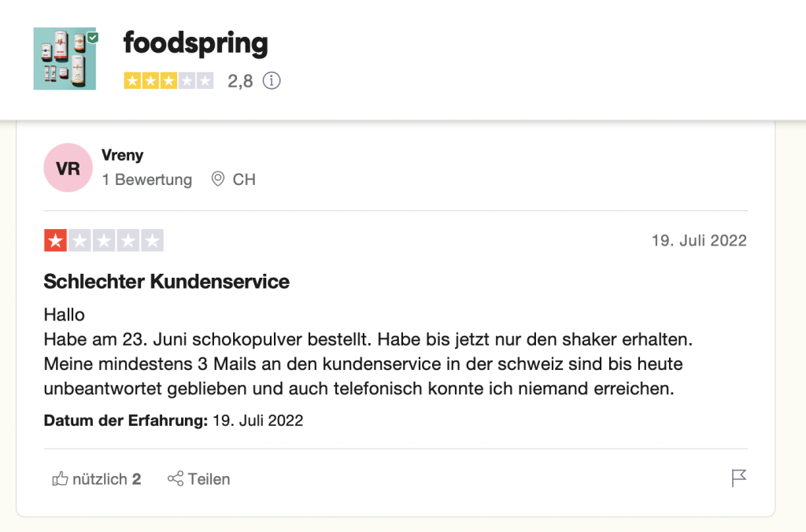This screenshot has width=806, height=532.
Task: Mark the review as nützlich
Action: tap(97, 479)
